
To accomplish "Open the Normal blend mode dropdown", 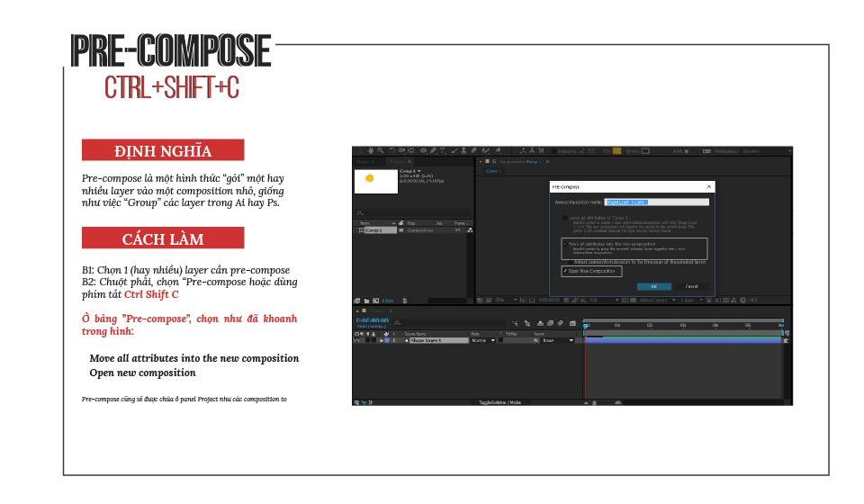I will [484, 340].
